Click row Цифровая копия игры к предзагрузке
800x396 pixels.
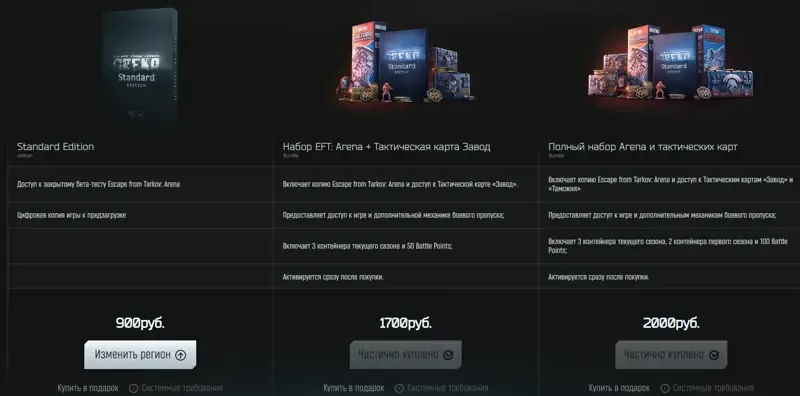point(140,215)
